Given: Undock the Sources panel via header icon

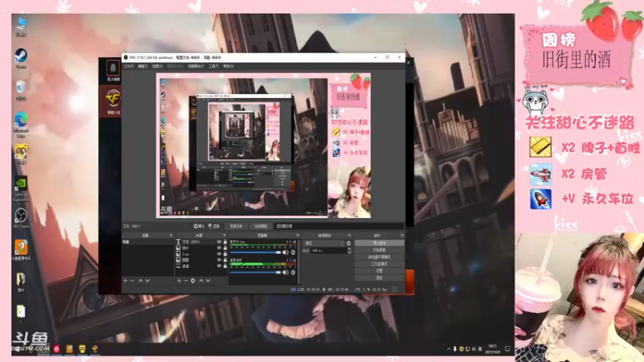Looking at the screenshot, I should point(225,235).
